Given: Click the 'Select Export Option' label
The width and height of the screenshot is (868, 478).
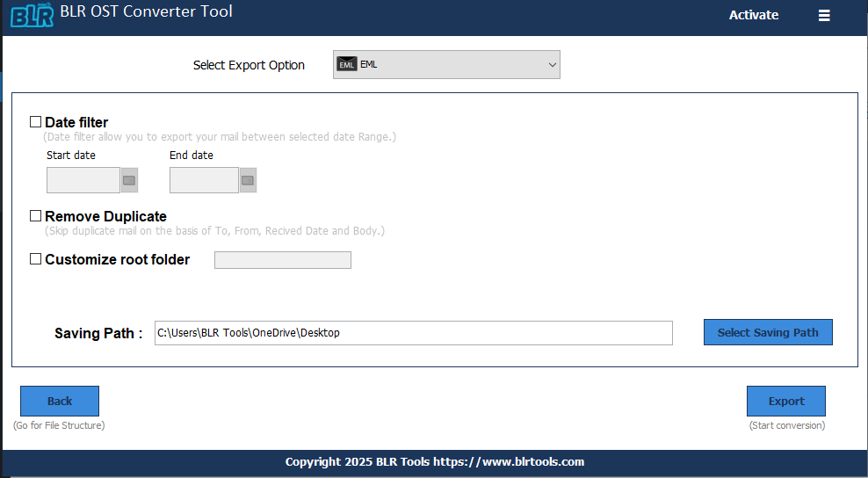Looking at the screenshot, I should pos(249,65).
